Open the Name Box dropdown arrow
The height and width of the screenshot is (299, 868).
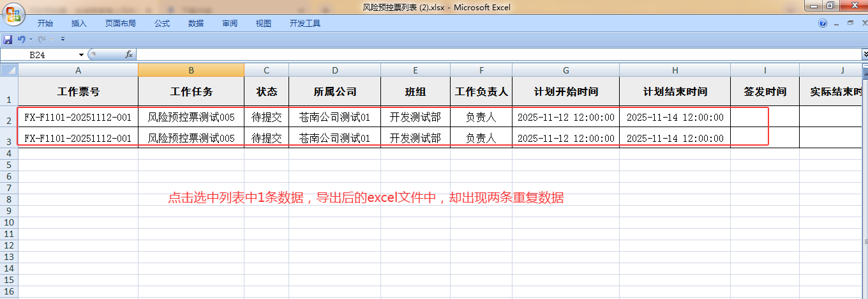(x=81, y=55)
